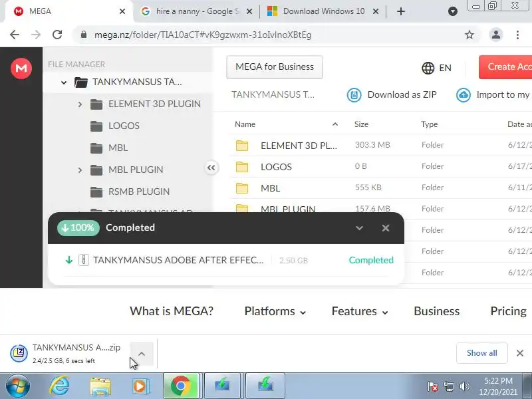Screen dimensions: 532x399
Task: Bookmark this page with the star icon
Action: pos(469,35)
